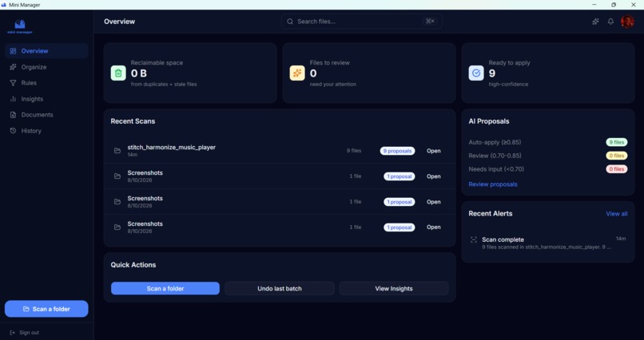Click Sign out

(24, 333)
